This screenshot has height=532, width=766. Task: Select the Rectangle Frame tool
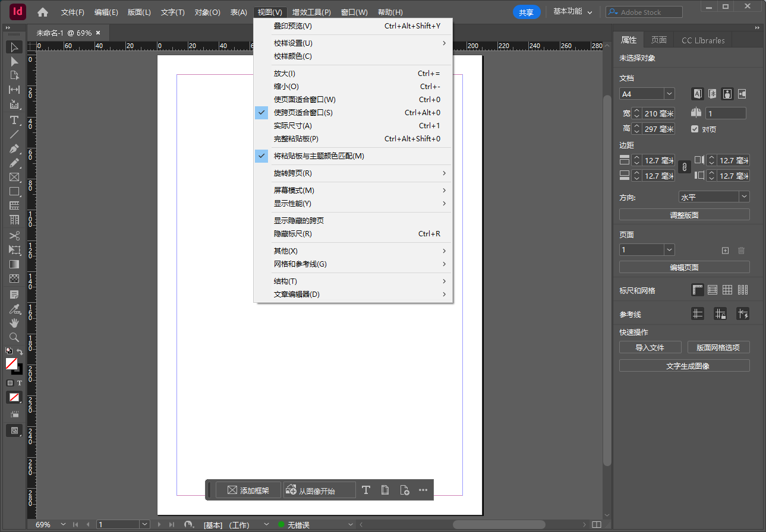point(14,178)
